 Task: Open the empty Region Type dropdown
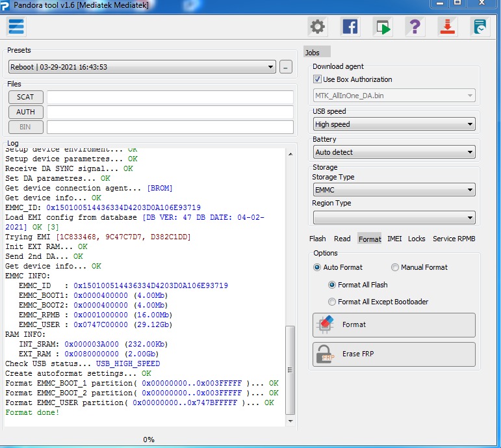pos(394,218)
